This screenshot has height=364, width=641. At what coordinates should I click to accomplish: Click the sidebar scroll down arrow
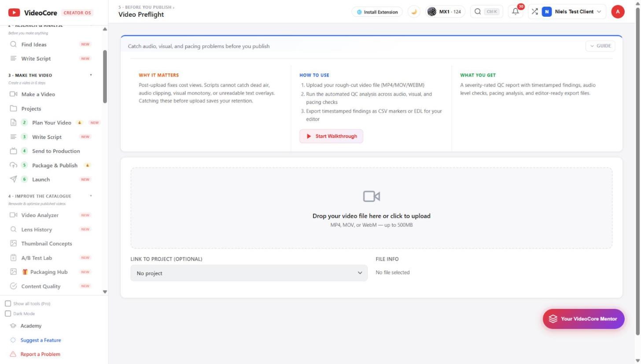tap(105, 292)
